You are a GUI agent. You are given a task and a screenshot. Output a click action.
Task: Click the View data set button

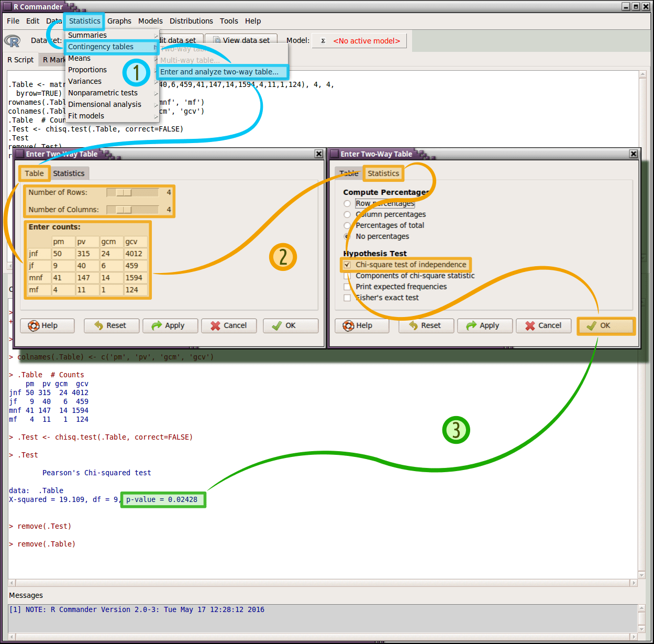point(240,40)
